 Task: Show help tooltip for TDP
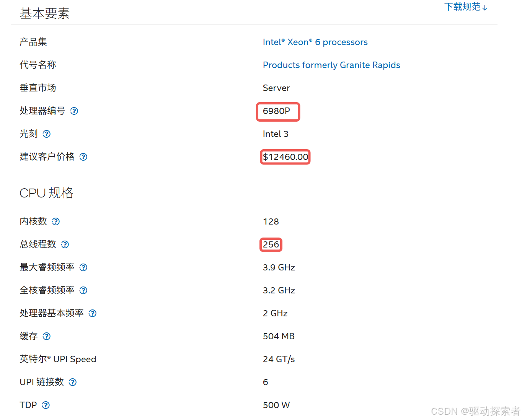coord(46,405)
